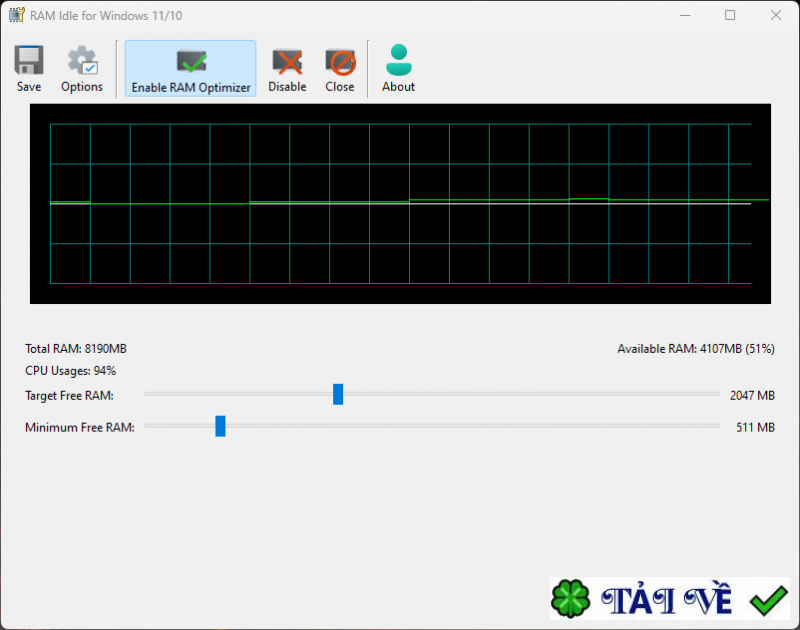
Task: Click the Total RAM: 8190MB text
Action: click(x=76, y=349)
